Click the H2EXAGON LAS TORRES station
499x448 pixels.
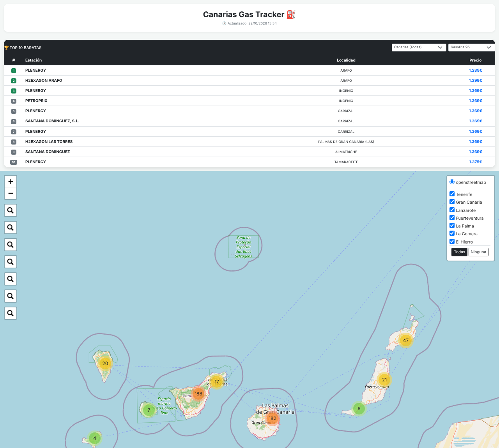click(49, 142)
